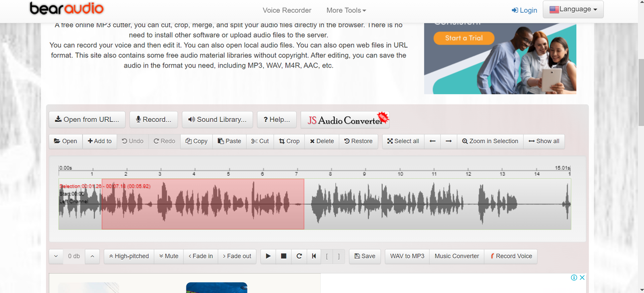Mute the selected audio
This screenshot has height=293, width=644.
tap(169, 256)
